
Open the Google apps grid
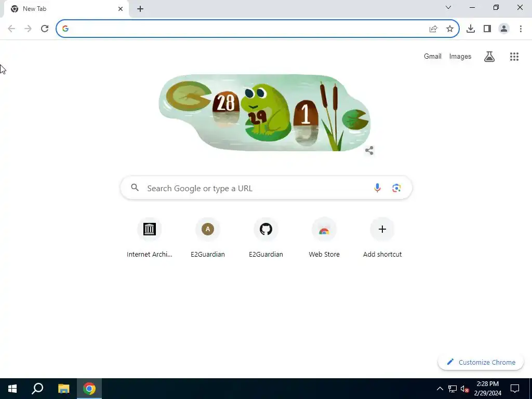point(514,57)
